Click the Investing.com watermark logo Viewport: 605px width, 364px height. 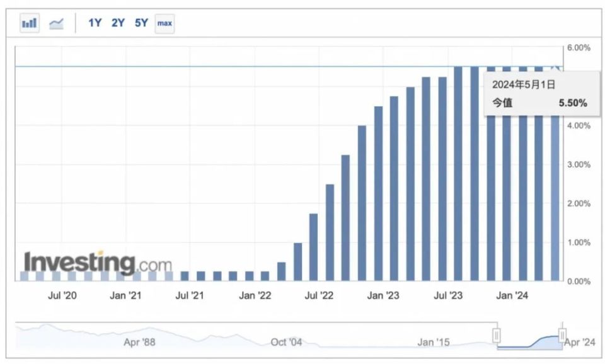coord(98,263)
